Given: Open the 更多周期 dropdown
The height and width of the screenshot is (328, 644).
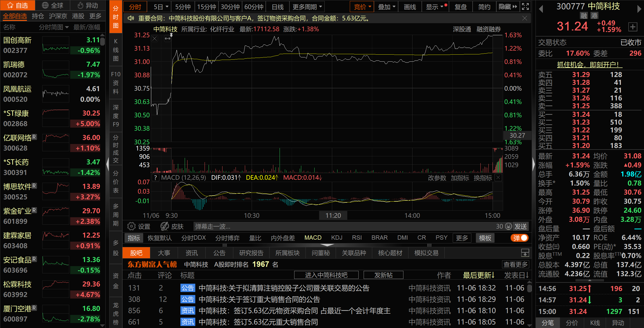Looking at the screenshot, I should point(307,7).
